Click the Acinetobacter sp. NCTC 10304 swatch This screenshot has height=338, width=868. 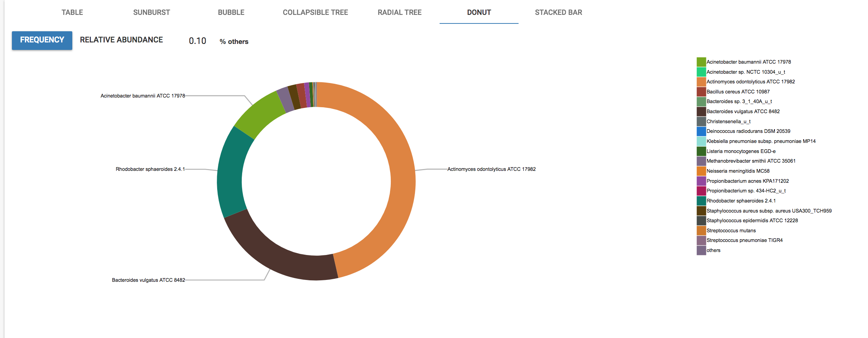(701, 72)
